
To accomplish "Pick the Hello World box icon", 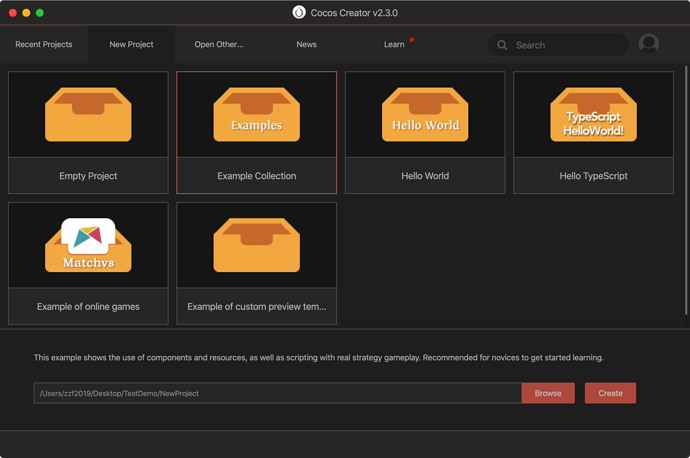I will point(425,114).
